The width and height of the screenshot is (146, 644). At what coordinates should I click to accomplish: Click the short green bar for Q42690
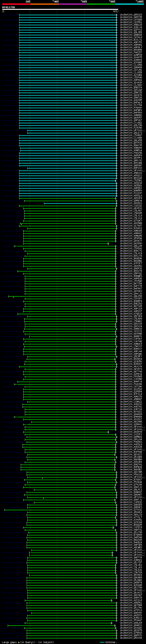click(x=66, y=244)
